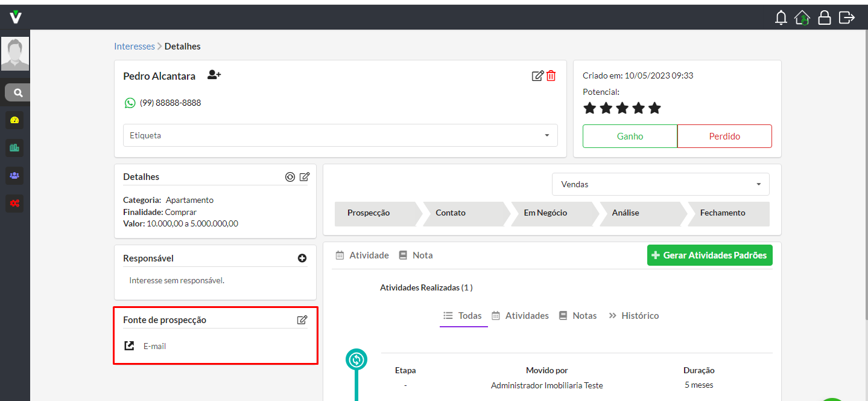Viewport: 868px width, 401px height.
Task: Open the yellow dashboard gauge icon
Action: 15,120
